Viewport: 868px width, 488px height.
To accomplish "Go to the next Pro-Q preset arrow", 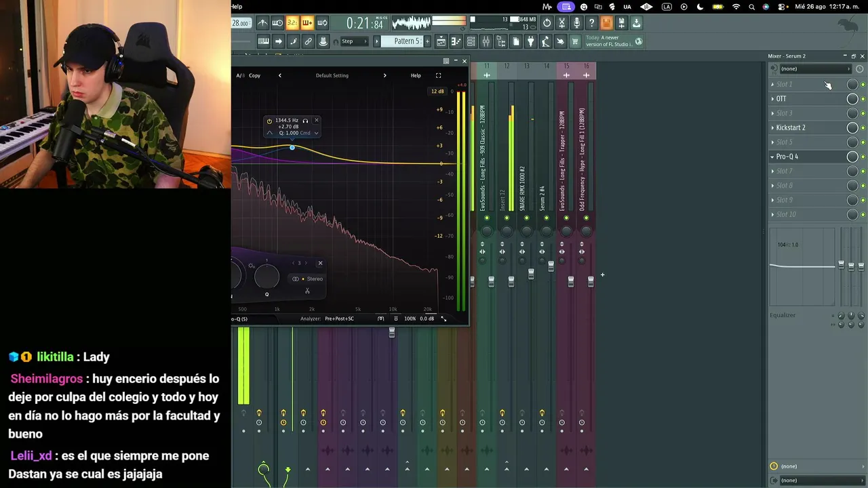I will pos(384,75).
